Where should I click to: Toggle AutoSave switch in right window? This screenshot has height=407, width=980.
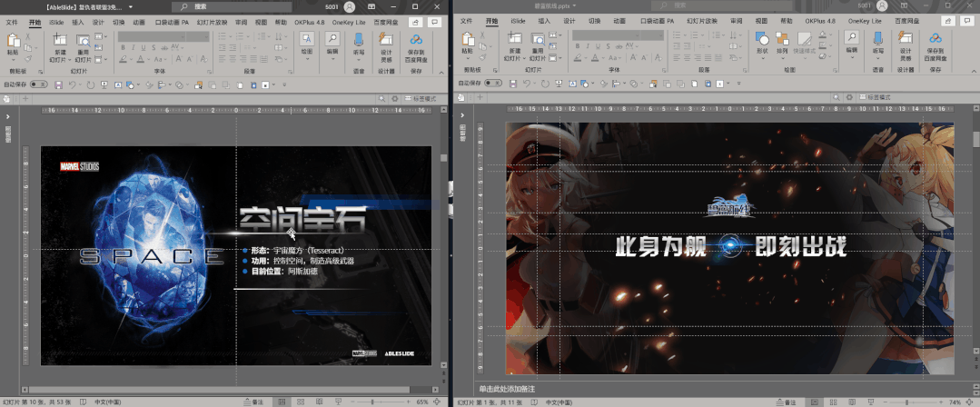pyautogui.click(x=492, y=84)
